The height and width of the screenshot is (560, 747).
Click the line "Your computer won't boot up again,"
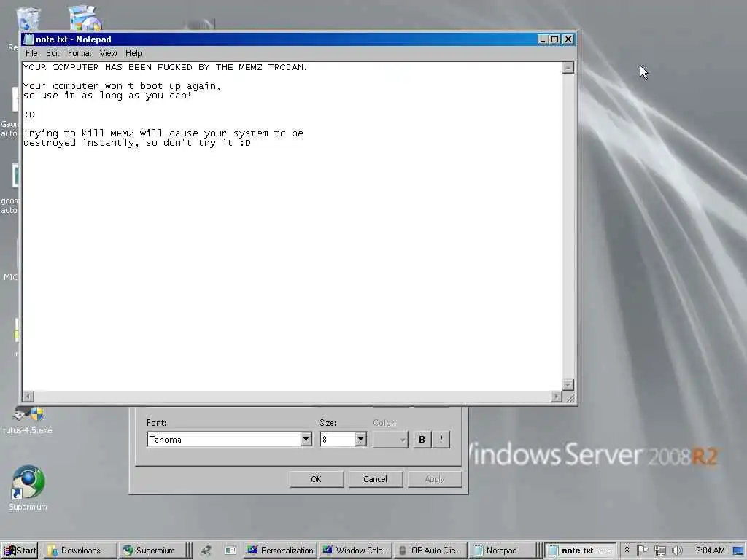tap(122, 86)
